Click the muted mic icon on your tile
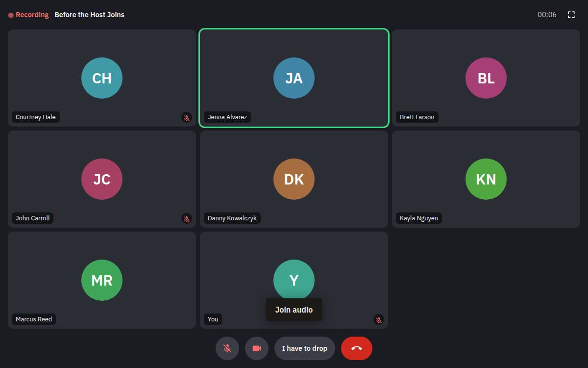This screenshot has width=588, height=368. click(378, 320)
